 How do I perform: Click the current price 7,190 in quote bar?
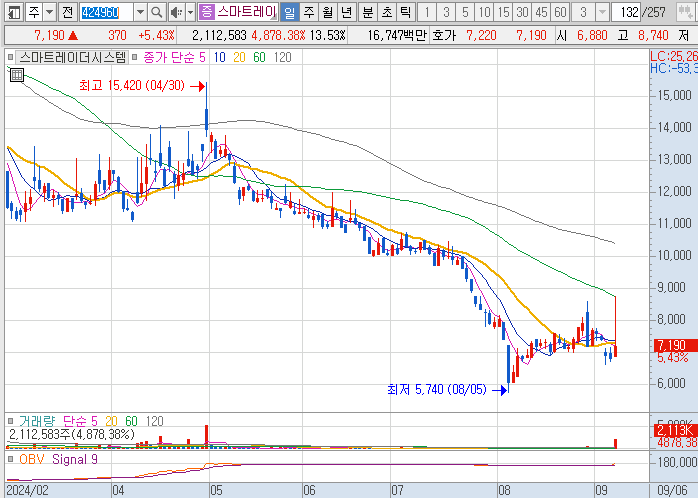tap(49, 35)
